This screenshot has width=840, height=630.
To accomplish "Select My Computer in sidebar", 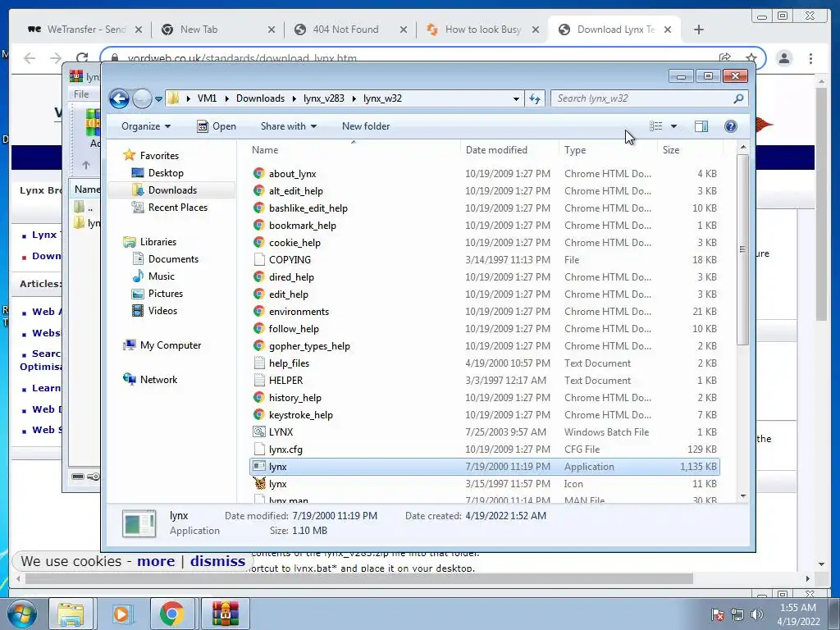I will (x=171, y=345).
